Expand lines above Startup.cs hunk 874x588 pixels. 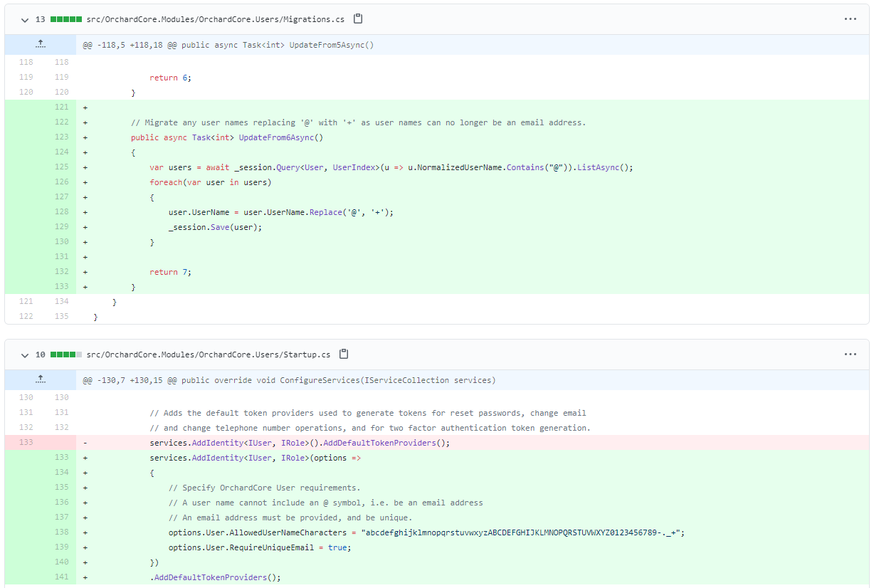[41, 380]
